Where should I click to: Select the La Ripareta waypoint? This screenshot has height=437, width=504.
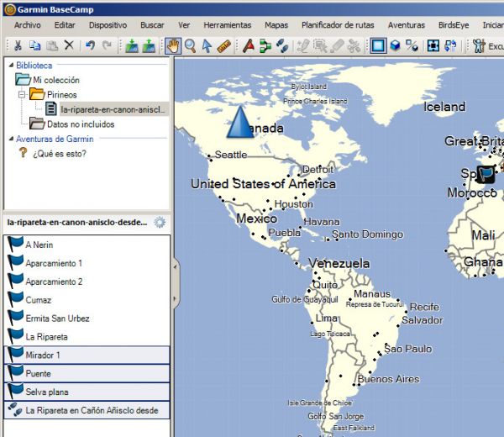coord(87,337)
